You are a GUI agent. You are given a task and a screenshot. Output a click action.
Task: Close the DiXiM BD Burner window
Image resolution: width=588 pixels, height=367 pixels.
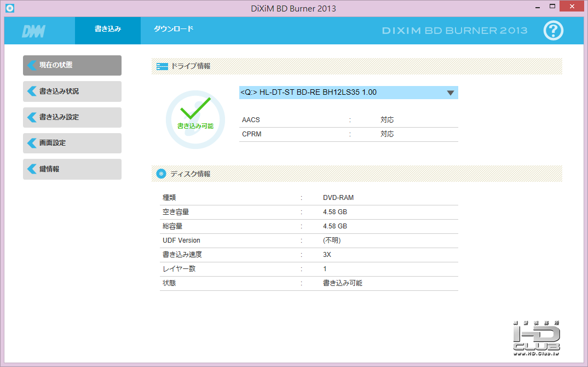point(572,7)
